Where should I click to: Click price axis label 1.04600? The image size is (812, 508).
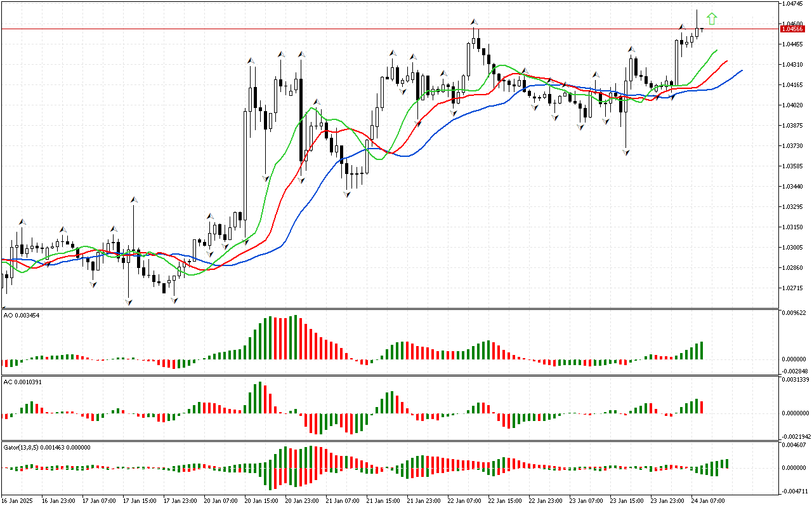(x=793, y=24)
